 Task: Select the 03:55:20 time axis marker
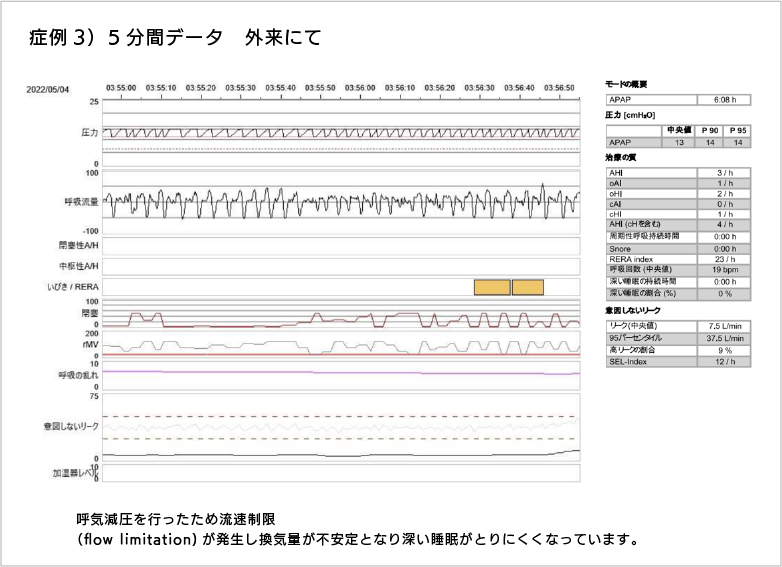pyautogui.click(x=201, y=88)
